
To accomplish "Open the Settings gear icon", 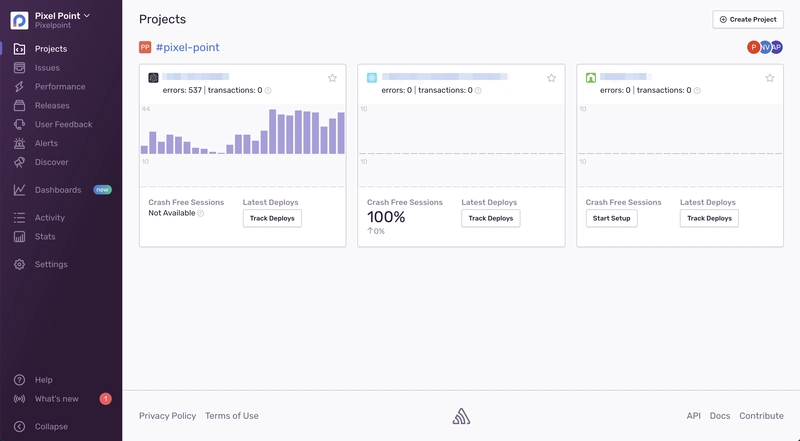I will pos(19,264).
